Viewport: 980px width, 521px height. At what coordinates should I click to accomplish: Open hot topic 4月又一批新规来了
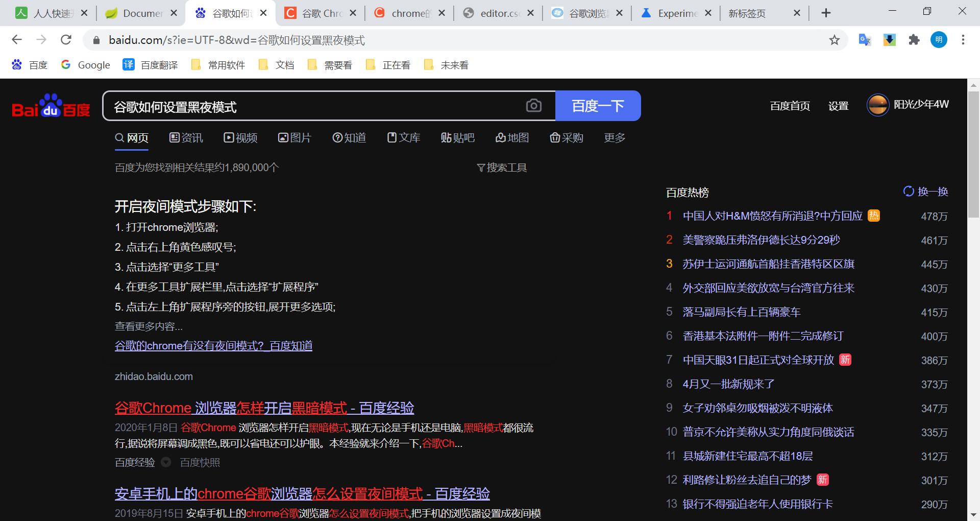tap(728, 384)
